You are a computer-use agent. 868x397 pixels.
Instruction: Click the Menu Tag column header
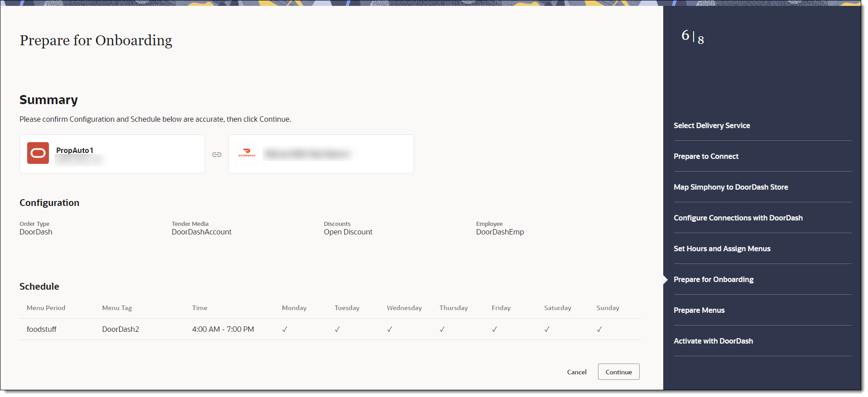click(x=117, y=308)
